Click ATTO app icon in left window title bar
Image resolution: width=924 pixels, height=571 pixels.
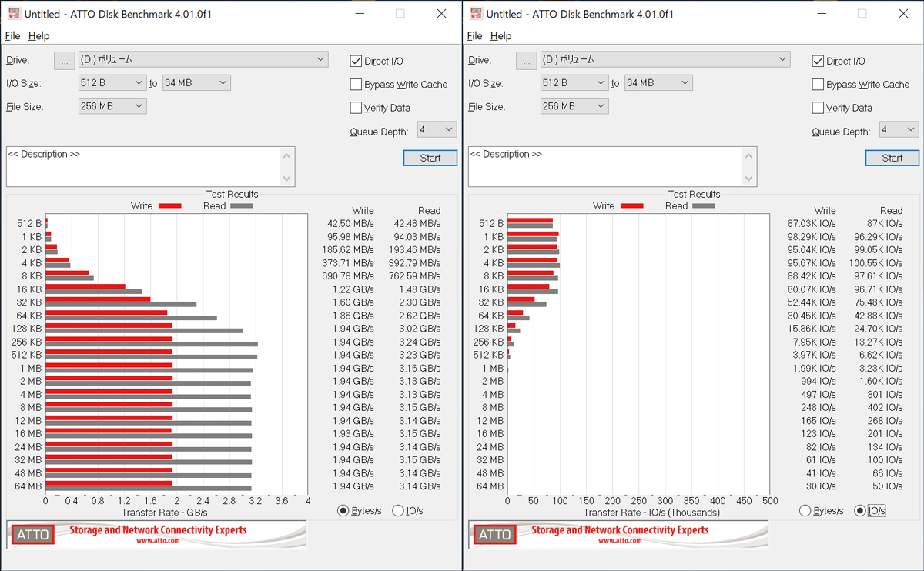click(x=13, y=14)
